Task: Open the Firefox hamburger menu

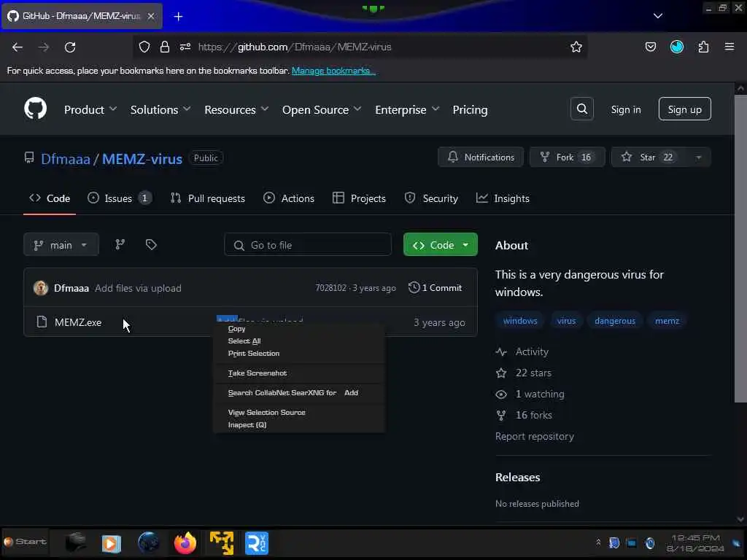Action: [x=729, y=47]
